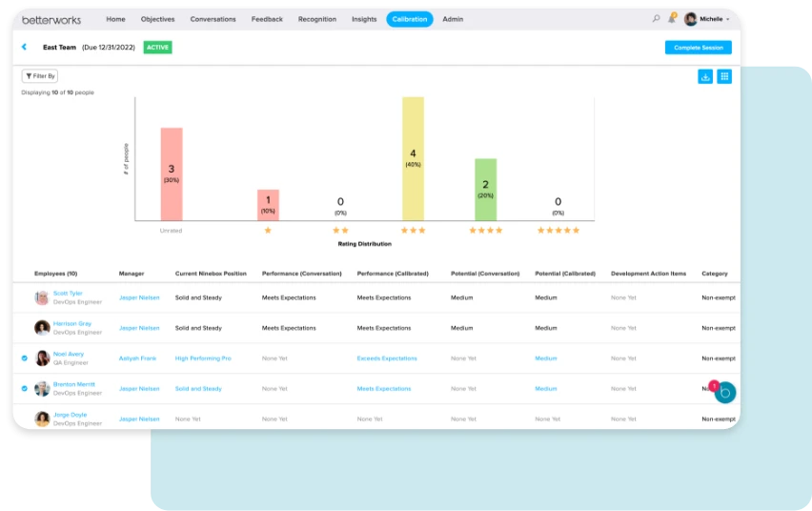Open the Insights tab
Image resolution: width=812 pixels, height=511 pixels.
[363, 19]
